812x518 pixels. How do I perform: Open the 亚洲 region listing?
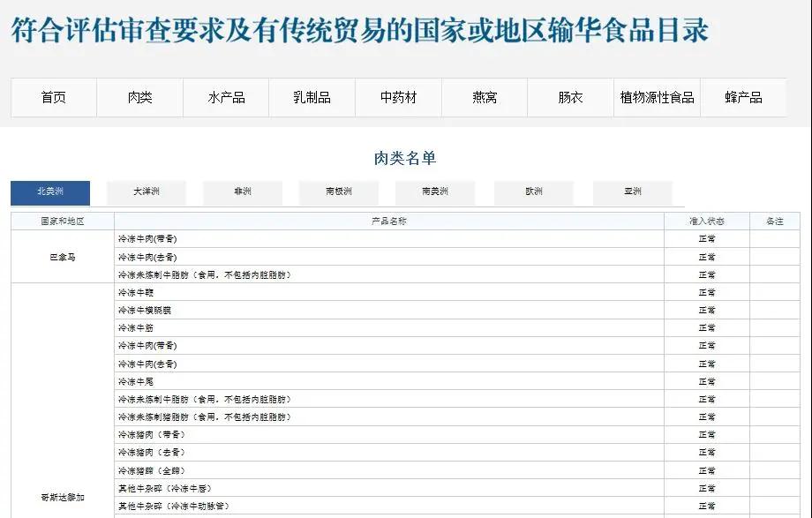(631, 191)
